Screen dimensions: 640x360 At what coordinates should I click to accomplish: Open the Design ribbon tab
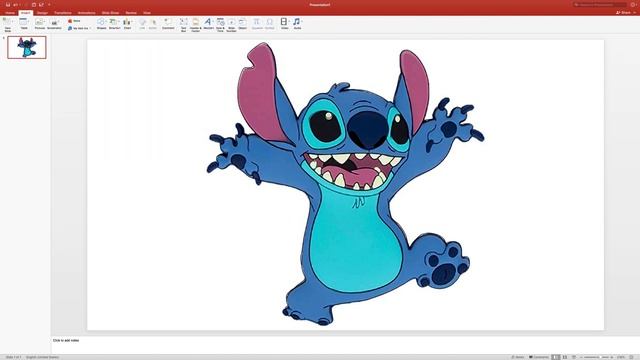click(x=42, y=13)
